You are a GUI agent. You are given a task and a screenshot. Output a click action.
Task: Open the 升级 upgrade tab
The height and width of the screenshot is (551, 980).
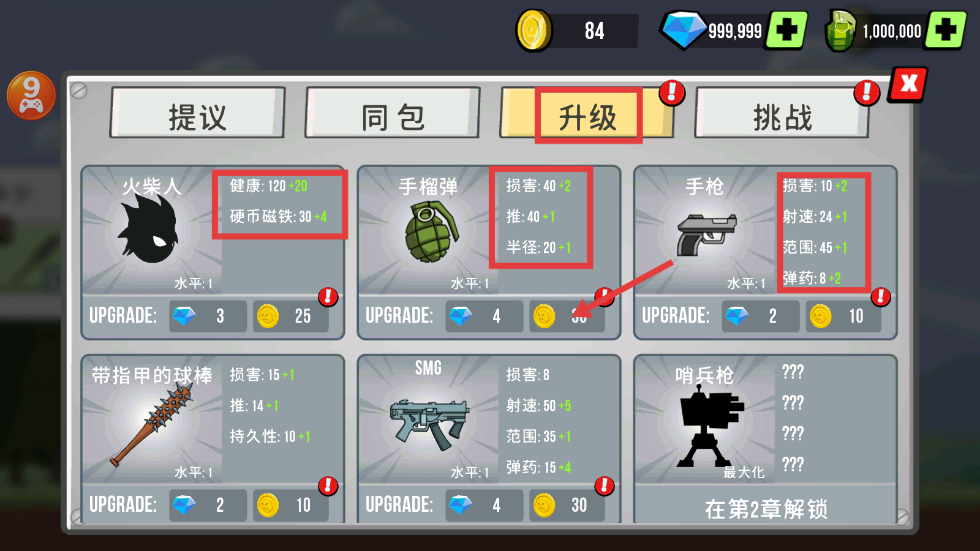(x=587, y=115)
